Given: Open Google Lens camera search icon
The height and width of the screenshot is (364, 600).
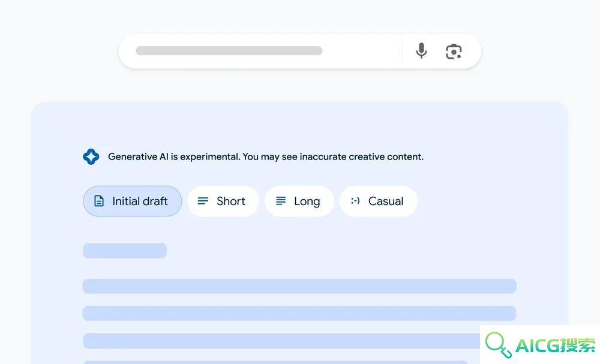Looking at the screenshot, I should pyautogui.click(x=454, y=52).
